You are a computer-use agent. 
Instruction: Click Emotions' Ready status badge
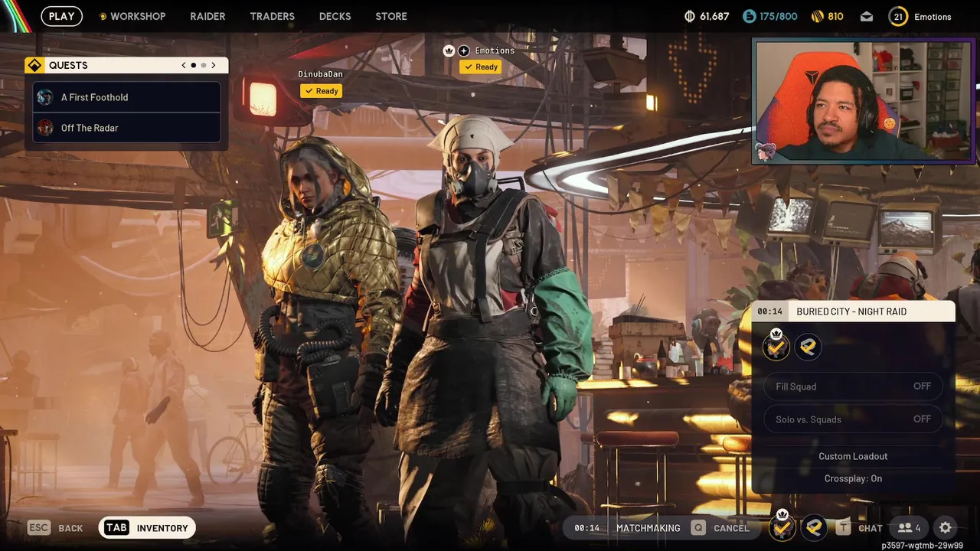tap(480, 67)
